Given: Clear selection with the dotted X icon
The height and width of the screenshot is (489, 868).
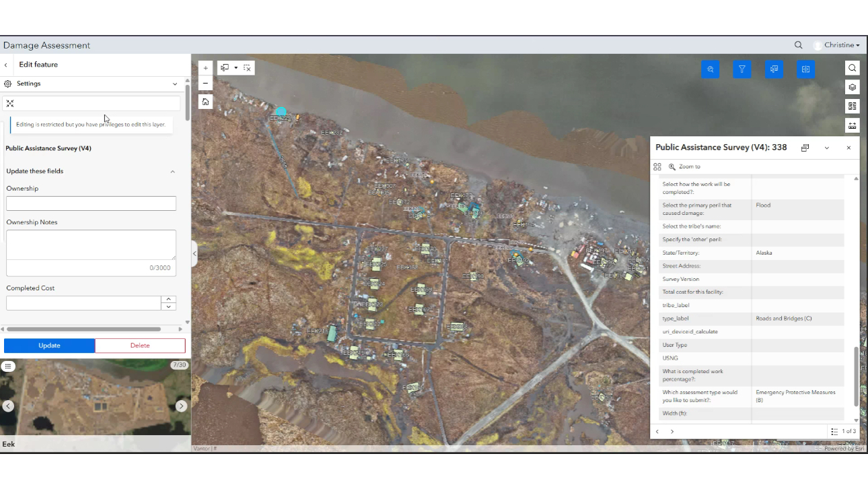Looking at the screenshot, I should coord(247,67).
